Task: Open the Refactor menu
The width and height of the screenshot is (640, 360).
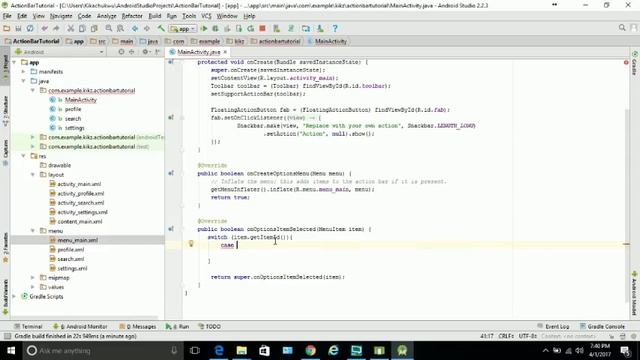Action: [x=132, y=16]
